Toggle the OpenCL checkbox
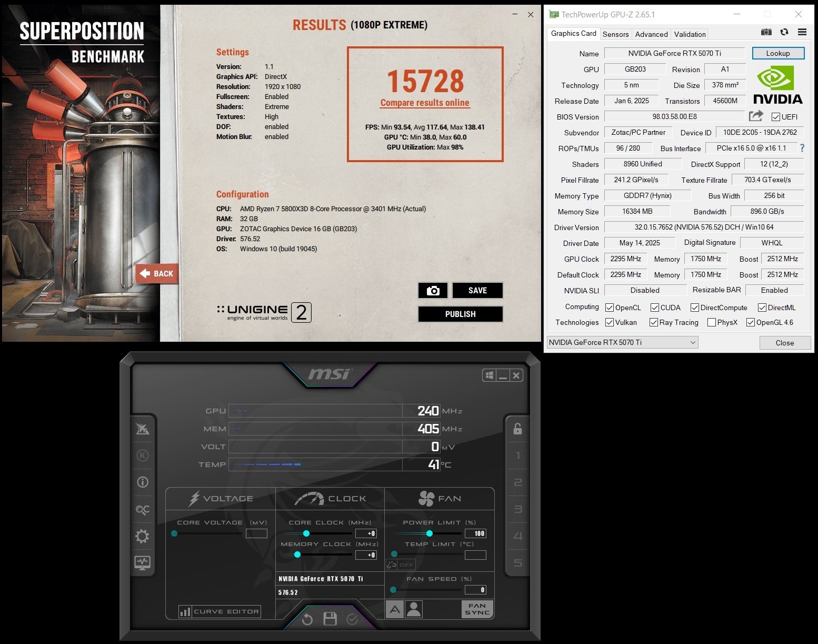Image resolution: width=818 pixels, height=644 pixels. [x=610, y=308]
